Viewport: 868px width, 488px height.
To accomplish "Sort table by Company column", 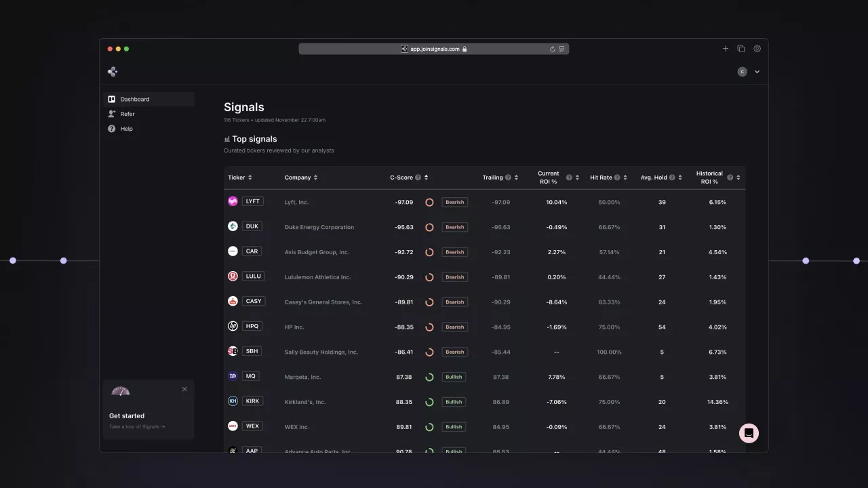I will [315, 178].
